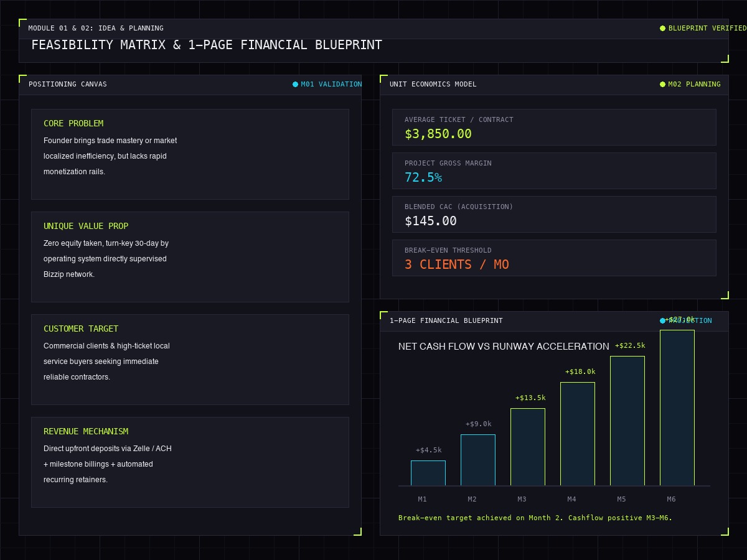Click the line reading 'monetization rails.'
The image size is (747, 560).
[x=75, y=172]
